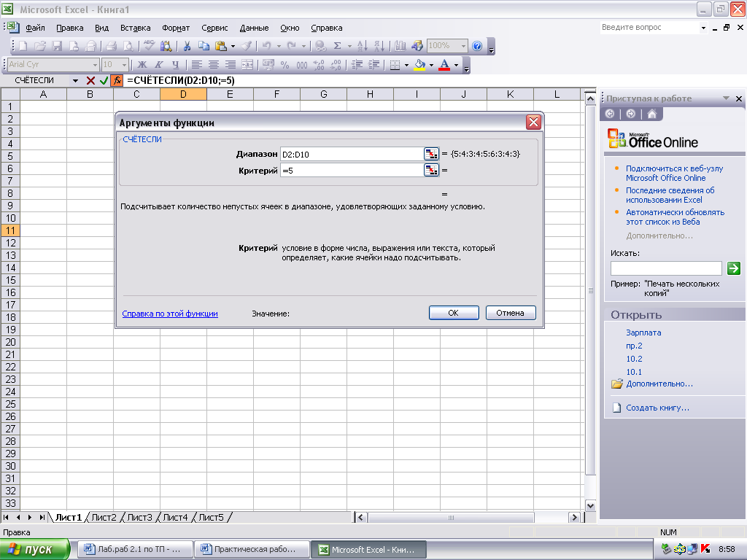The width and height of the screenshot is (747, 560).
Task: Click Подключиться к веб-узлу Microsoft Office Online
Action: [x=675, y=173]
